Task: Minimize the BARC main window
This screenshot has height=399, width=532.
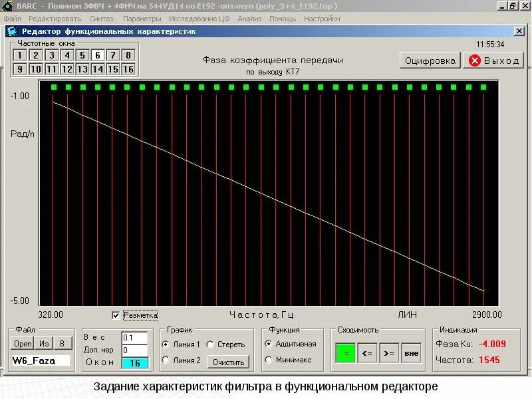Action: point(502,6)
